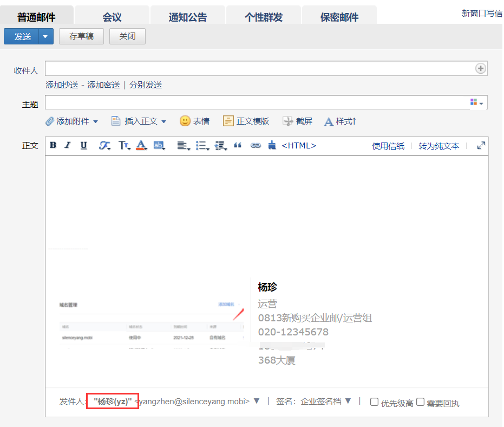This screenshot has height=427, width=504.
Task: Insert a hyperlink using the link icon
Action: tap(256, 145)
